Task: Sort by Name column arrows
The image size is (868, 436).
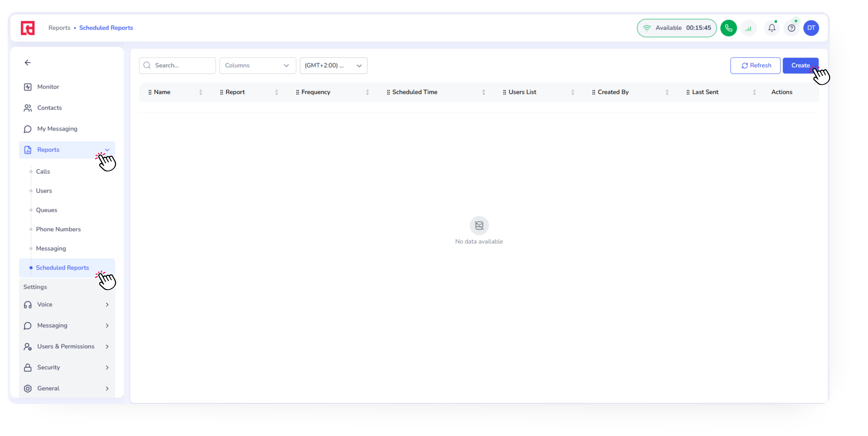Action: point(201,92)
